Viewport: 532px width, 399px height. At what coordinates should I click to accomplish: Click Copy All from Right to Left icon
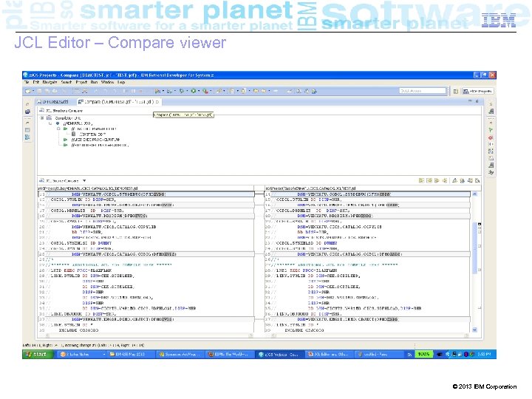point(429,180)
